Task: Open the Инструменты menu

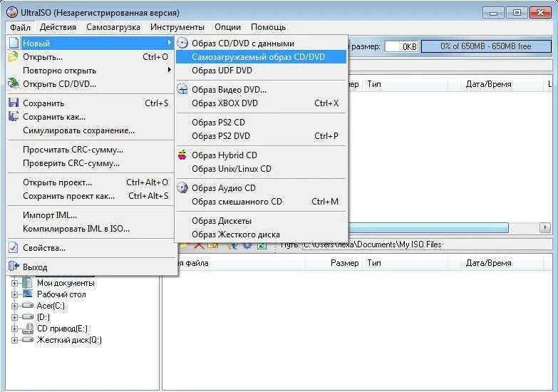Action: (x=177, y=27)
